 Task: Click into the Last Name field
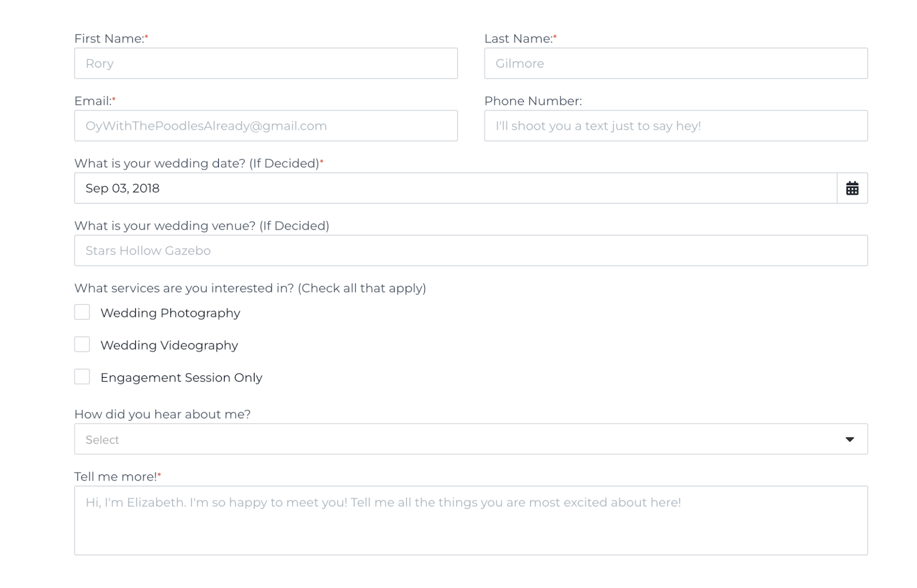coord(676,63)
